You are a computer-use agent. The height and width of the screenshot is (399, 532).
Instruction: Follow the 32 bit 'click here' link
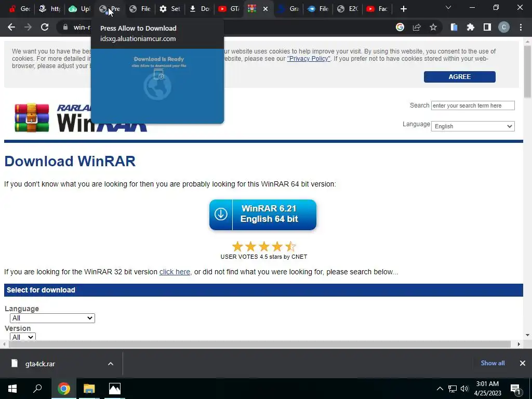point(175,272)
